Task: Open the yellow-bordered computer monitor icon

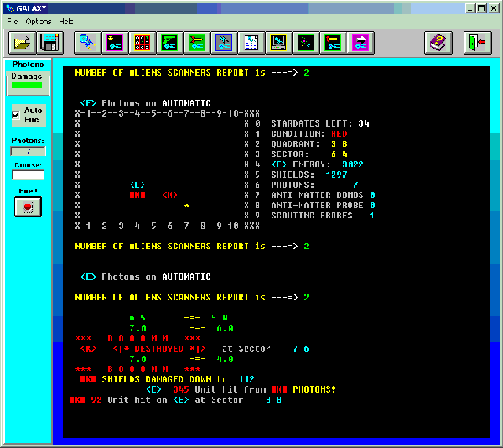Action: point(278,43)
